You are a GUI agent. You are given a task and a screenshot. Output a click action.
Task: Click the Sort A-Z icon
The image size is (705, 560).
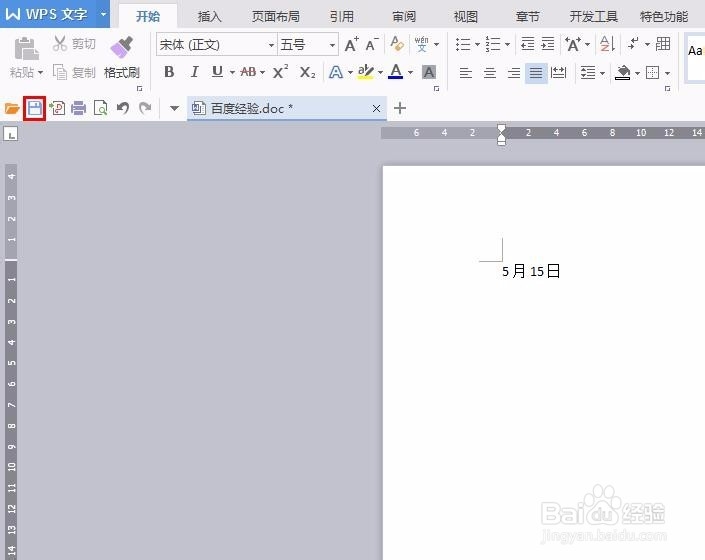607,44
